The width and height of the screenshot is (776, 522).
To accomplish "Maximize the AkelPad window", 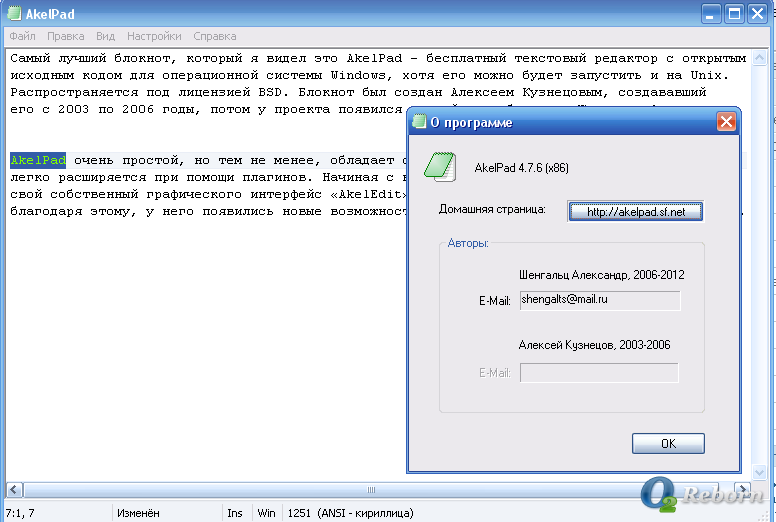I will [x=734, y=14].
